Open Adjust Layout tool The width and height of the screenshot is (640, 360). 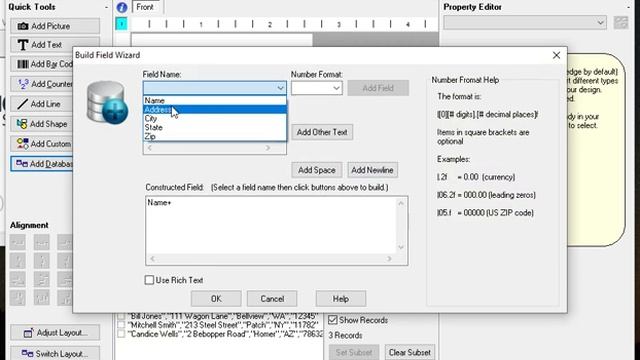pos(55,333)
